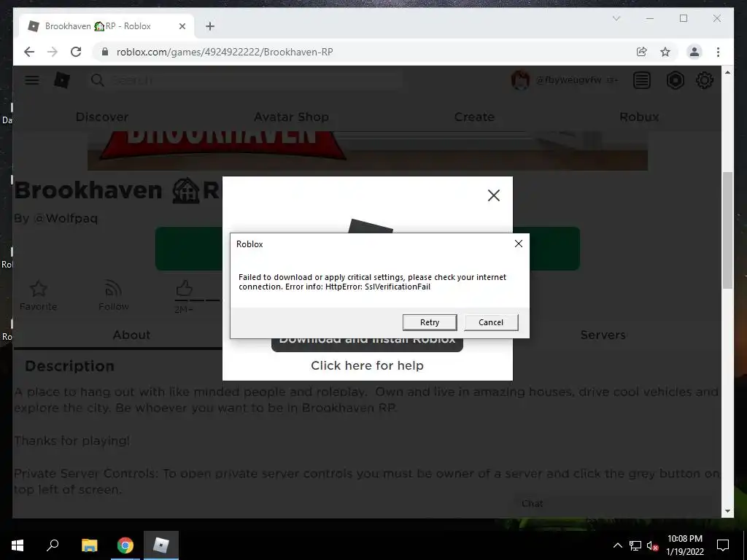Open the Windows Start menu
The image size is (747, 560).
point(18,545)
